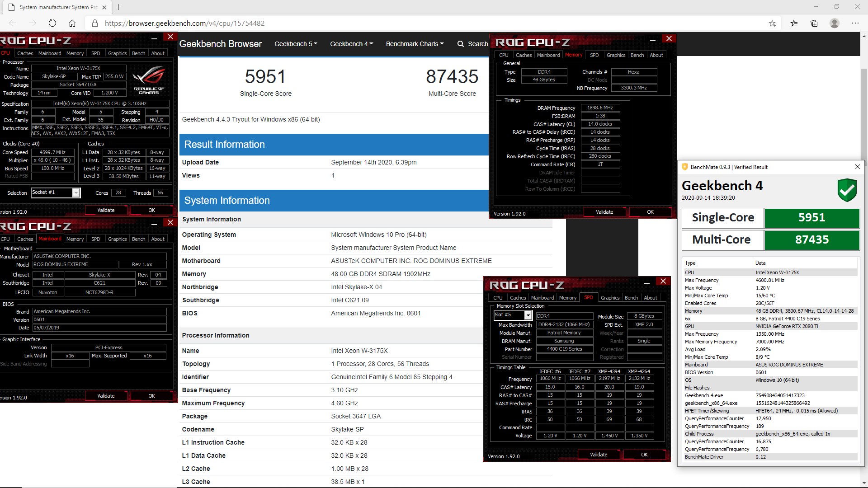Viewport: 868px width, 488px height.
Task: Select CPU tab in CPU-Z Memory window
Action: pyautogui.click(x=504, y=55)
